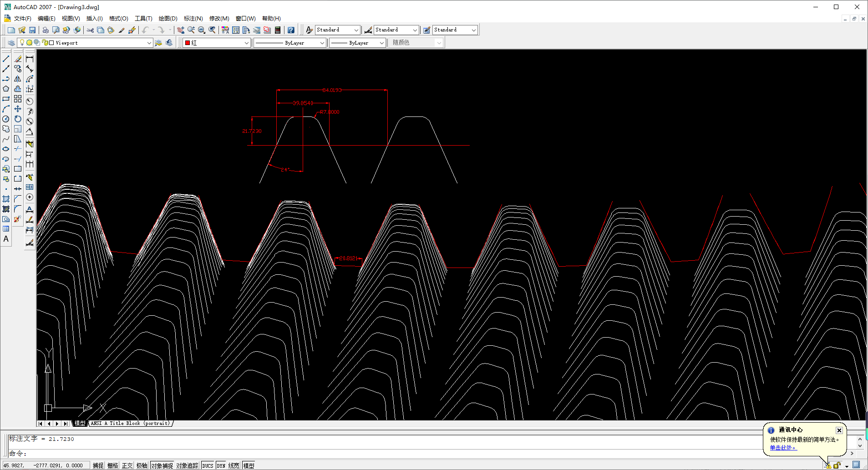Select the Polygon draw tool
This screenshot has height=470, width=868.
click(6, 89)
